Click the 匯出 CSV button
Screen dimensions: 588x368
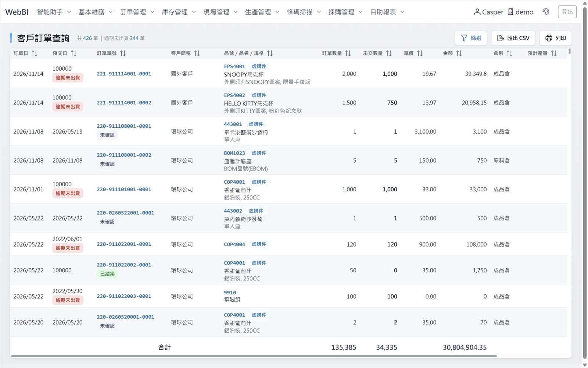[513, 38]
